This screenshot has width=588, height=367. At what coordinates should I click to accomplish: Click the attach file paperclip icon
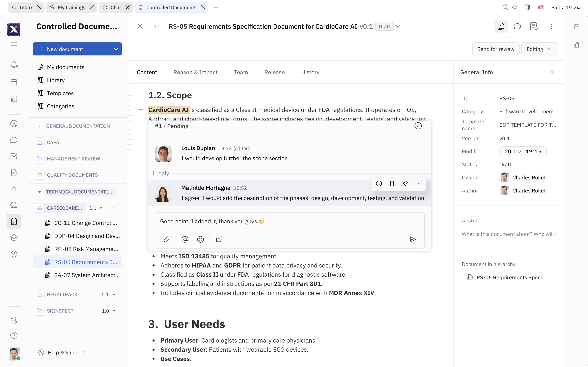(166, 239)
